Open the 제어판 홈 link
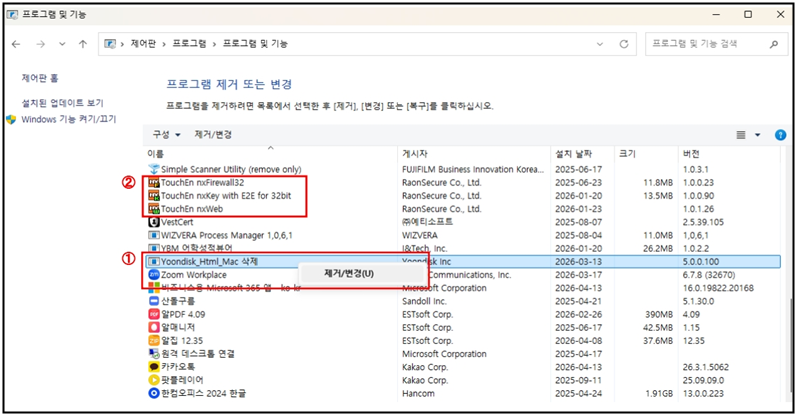Image resolution: width=798 pixels, height=416 pixels. 40,78
